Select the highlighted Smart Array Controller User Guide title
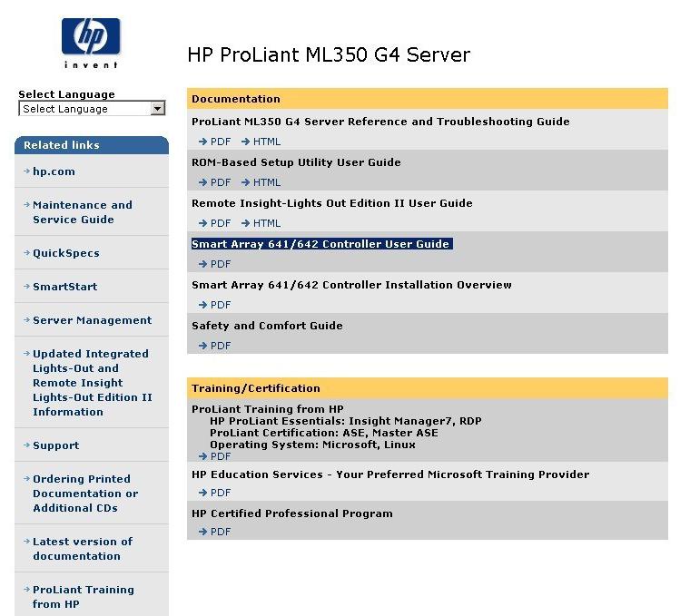Viewport: 680px width, 616px height. tap(320, 244)
